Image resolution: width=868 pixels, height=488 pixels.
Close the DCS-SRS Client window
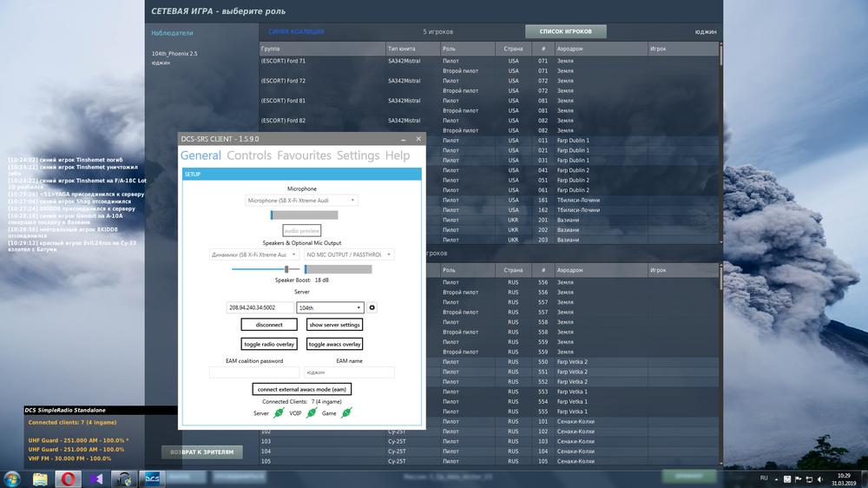coord(418,139)
